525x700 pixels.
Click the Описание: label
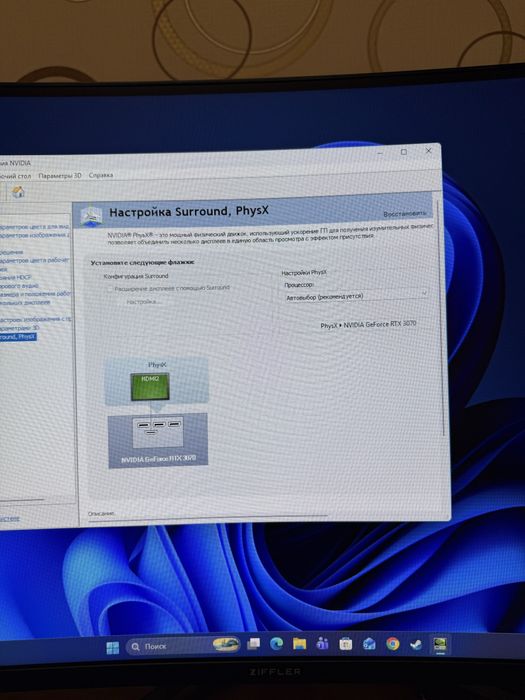(x=101, y=514)
